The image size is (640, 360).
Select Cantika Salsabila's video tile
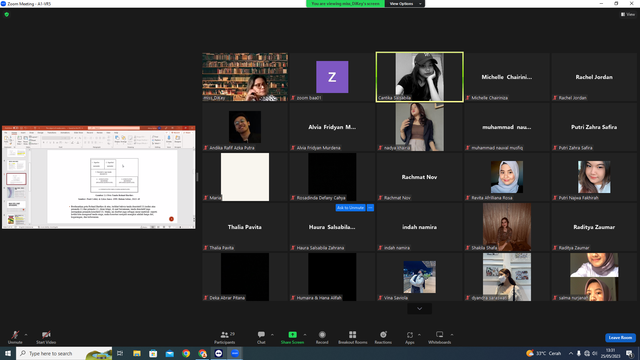point(420,77)
